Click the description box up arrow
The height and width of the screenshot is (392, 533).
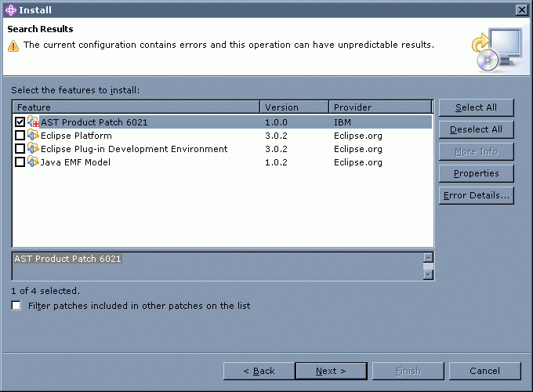(428, 257)
